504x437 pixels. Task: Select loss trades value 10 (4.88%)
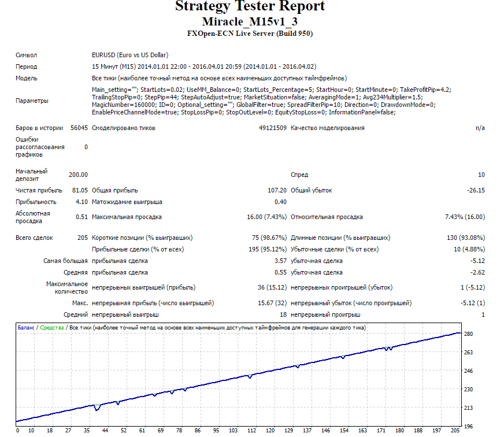pyautogui.click(x=469, y=250)
